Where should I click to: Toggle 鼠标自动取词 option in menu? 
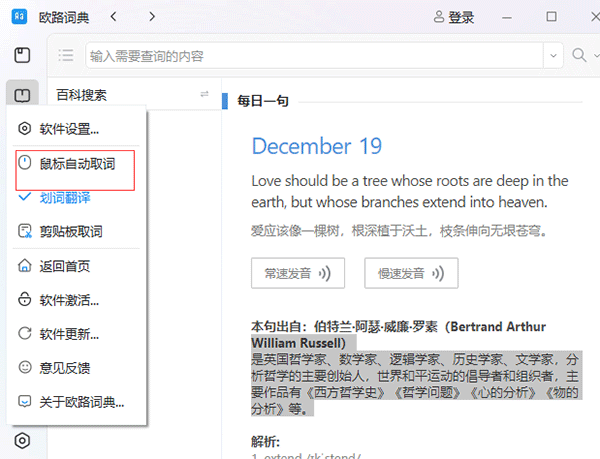pos(75,162)
